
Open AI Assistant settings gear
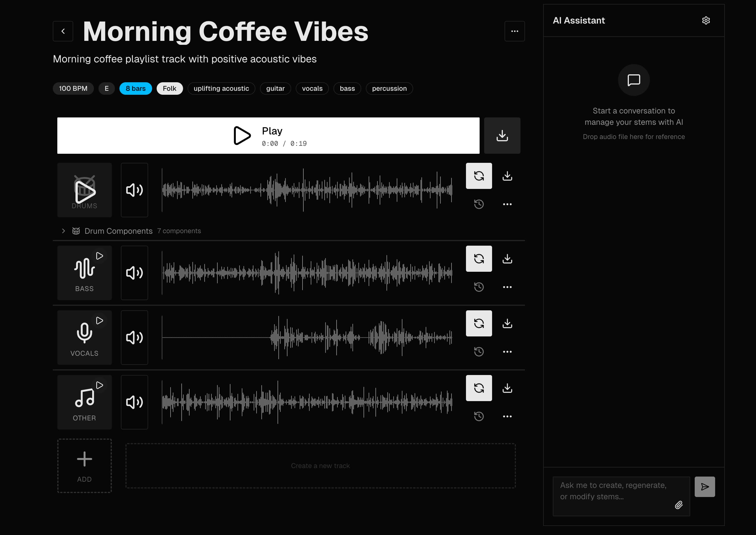pyautogui.click(x=705, y=20)
